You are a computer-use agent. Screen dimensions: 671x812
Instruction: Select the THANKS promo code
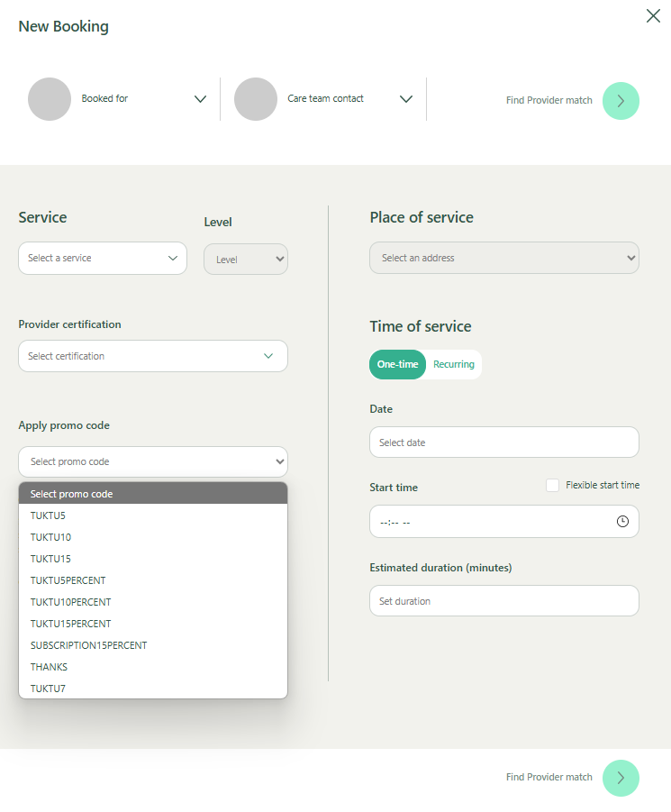coord(49,667)
